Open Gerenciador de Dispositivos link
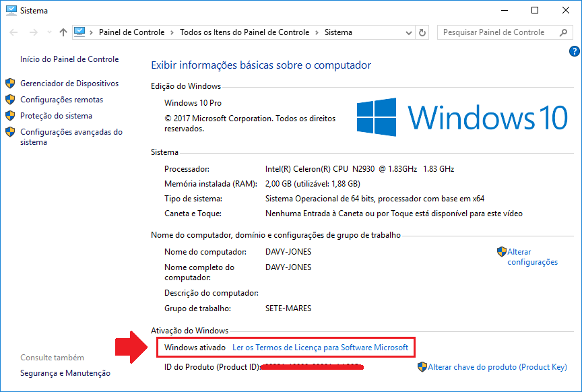Viewport: 582px width, 392px height. coord(69,84)
